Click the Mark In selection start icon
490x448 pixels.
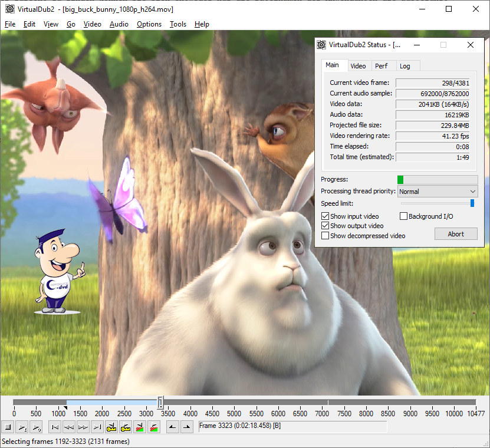click(172, 427)
